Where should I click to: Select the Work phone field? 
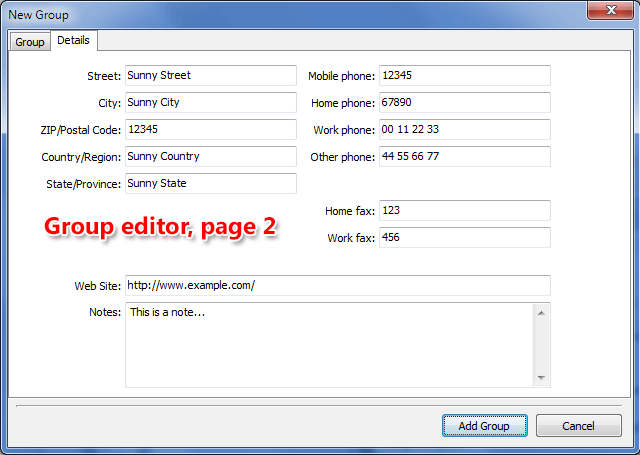464,129
